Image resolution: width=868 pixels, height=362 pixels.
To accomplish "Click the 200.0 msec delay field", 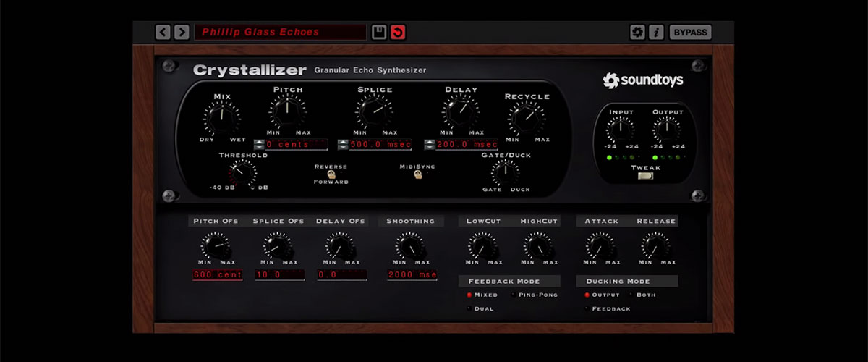I will 467,144.
